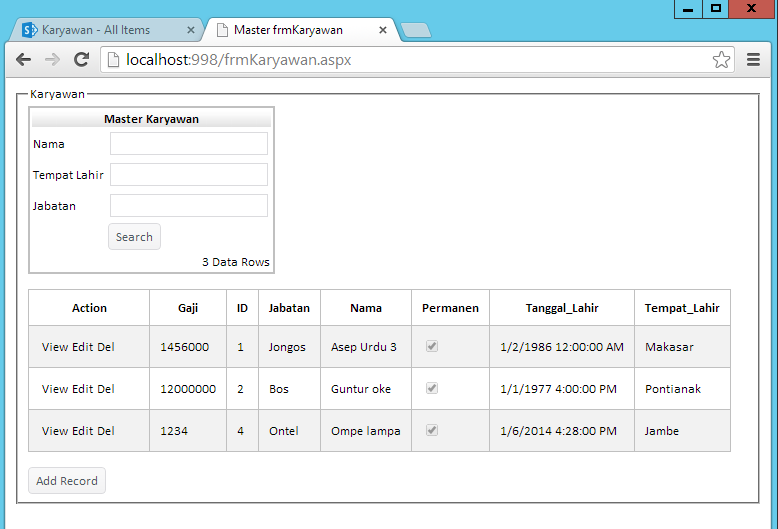The height and width of the screenshot is (529, 778).
Task: Click the Tempat Lahir text field
Action: point(189,175)
